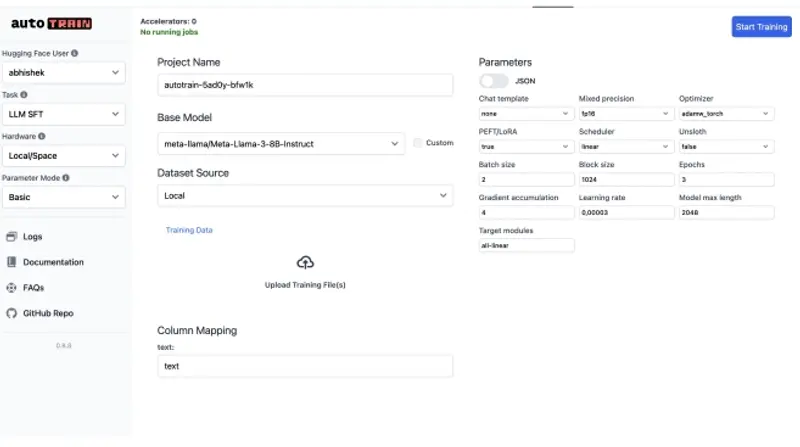Click the Epochs input field
This screenshot has height=447, width=800.
tap(727, 180)
